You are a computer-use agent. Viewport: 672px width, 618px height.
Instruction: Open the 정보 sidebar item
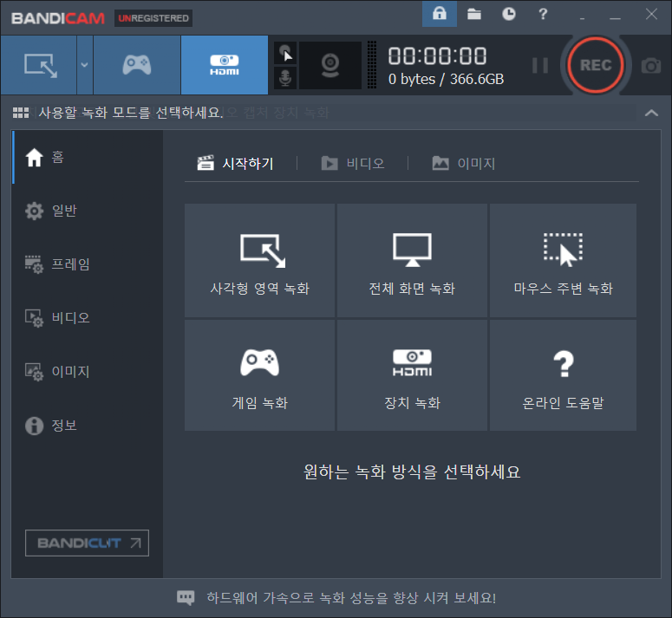coord(88,426)
